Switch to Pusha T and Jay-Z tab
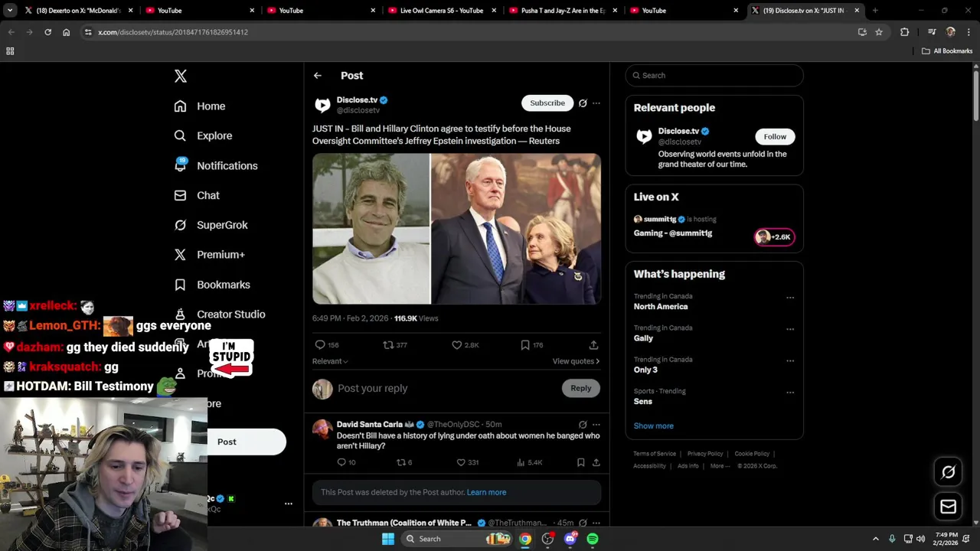 [562, 11]
